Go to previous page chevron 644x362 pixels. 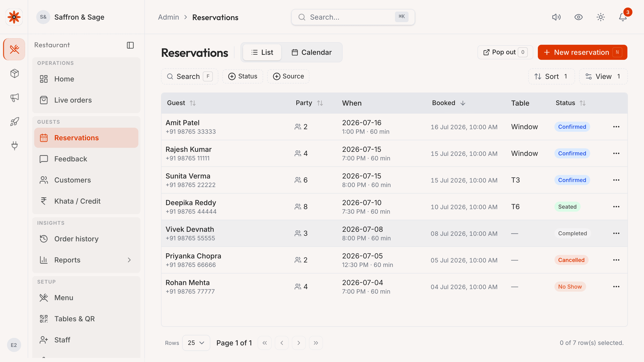pos(282,343)
